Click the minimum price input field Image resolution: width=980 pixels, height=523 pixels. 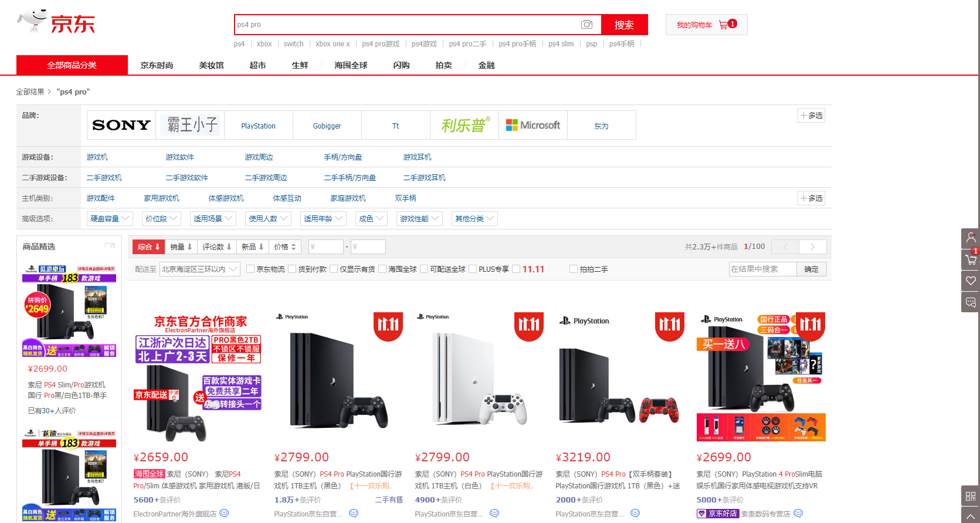325,247
